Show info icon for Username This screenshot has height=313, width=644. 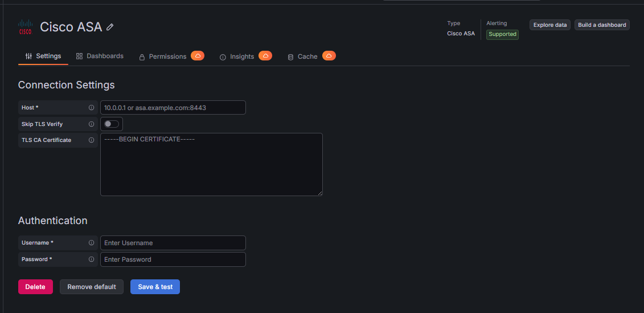click(92, 243)
